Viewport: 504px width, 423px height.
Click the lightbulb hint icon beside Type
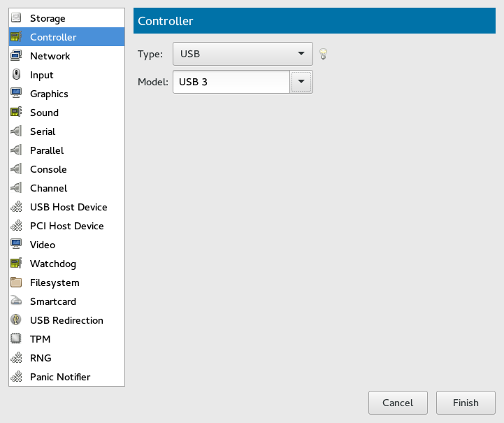(x=323, y=54)
